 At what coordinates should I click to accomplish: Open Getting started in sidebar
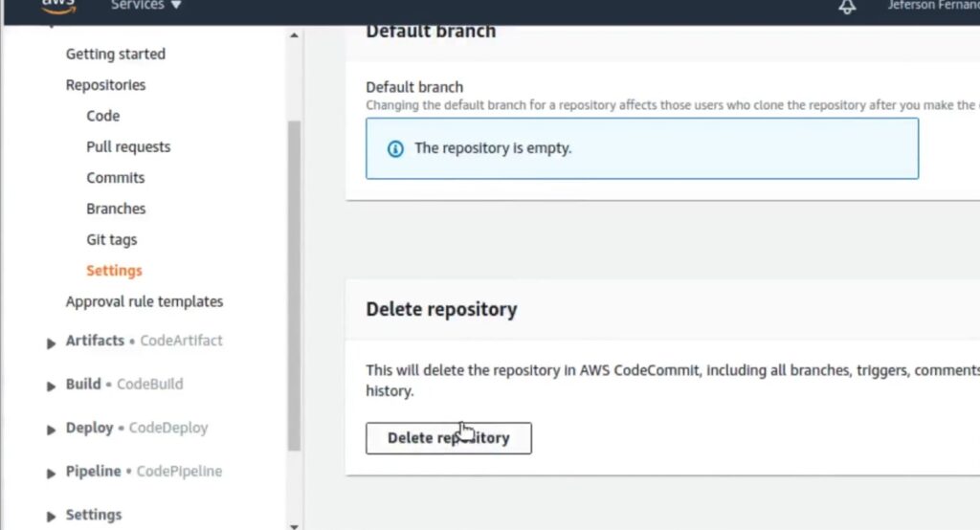point(116,55)
